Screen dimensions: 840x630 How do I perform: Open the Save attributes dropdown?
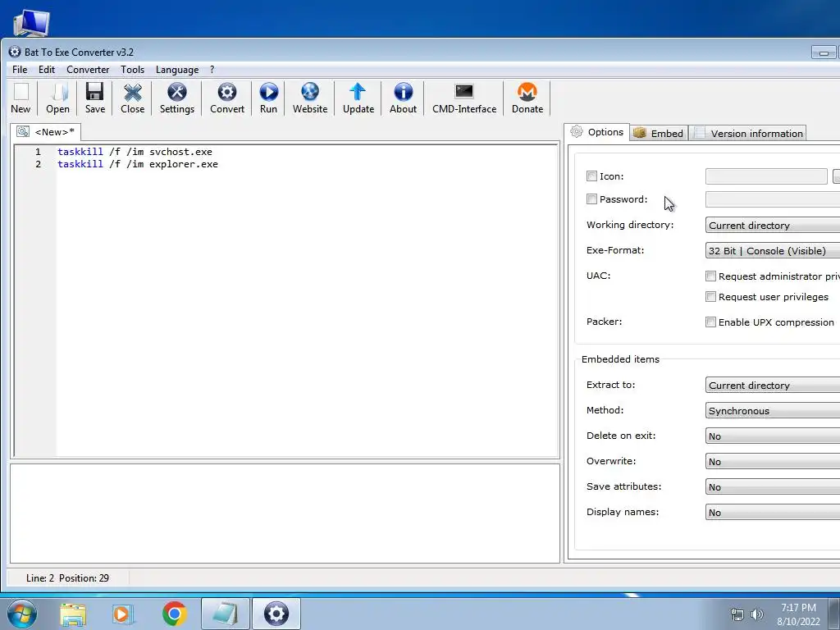[x=773, y=486]
